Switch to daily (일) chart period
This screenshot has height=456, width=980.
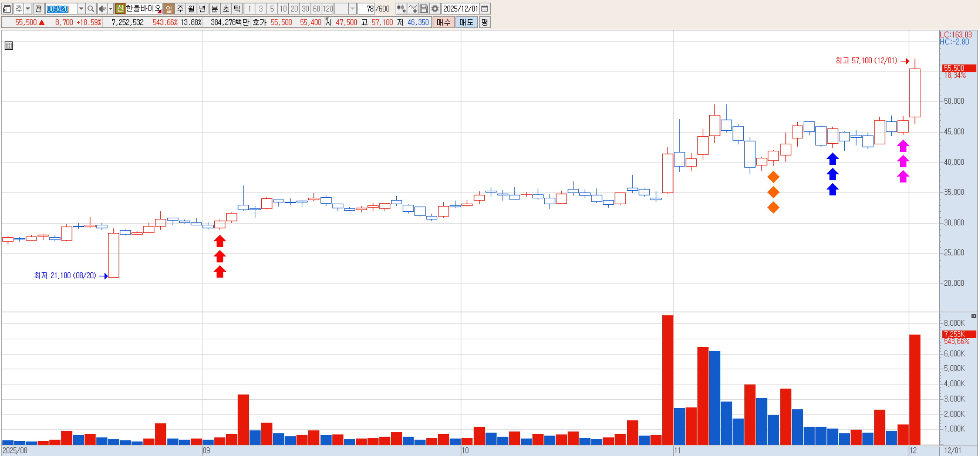click(169, 9)
